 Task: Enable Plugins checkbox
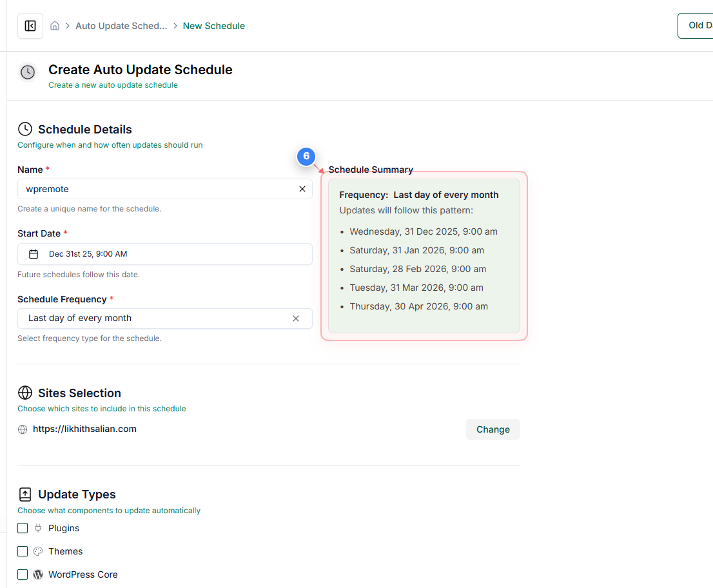coord(23,528)
